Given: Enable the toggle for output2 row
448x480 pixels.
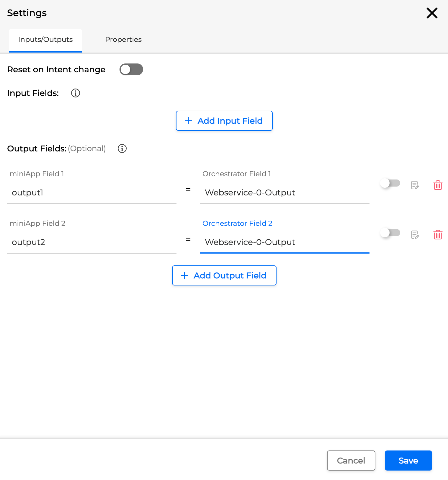Looking at the screenshot, I should [390, 233].
